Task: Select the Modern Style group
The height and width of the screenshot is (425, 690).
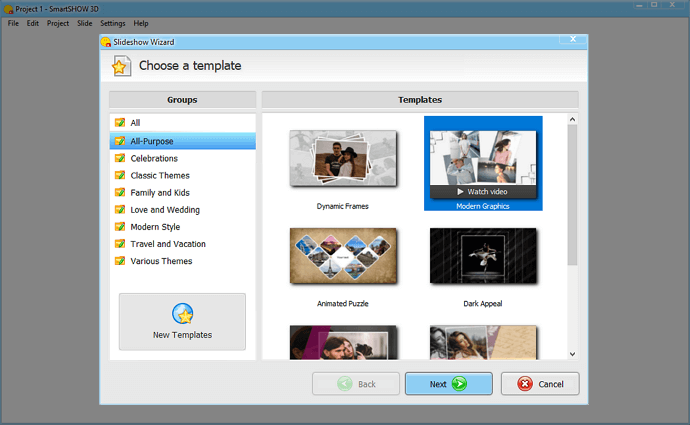Action: pyautogui.click(x=182, y=227)
